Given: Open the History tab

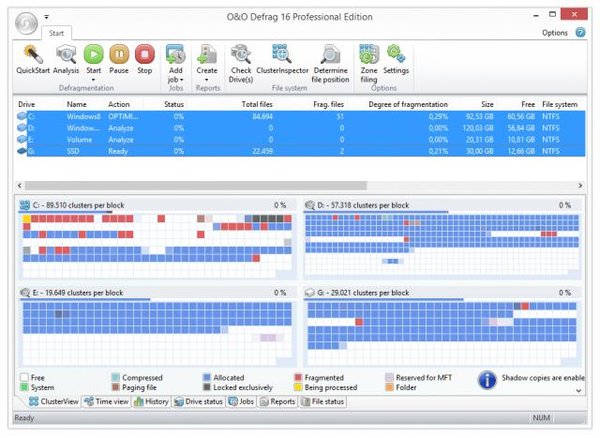Looking at the screenshot, I should click(x=152, y=401).
